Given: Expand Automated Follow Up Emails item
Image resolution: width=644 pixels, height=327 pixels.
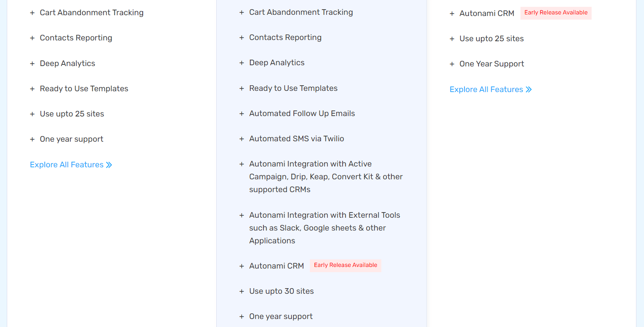Looking at the screenshot, I should tap(242, 114).
